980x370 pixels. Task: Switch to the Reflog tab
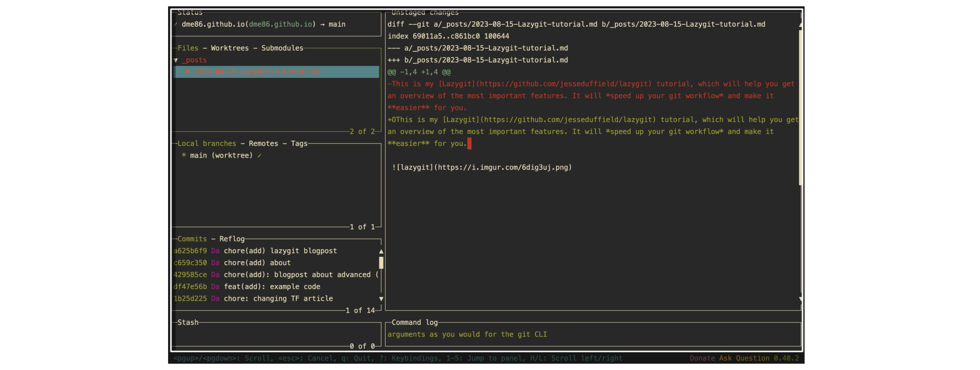pos(232,239)
